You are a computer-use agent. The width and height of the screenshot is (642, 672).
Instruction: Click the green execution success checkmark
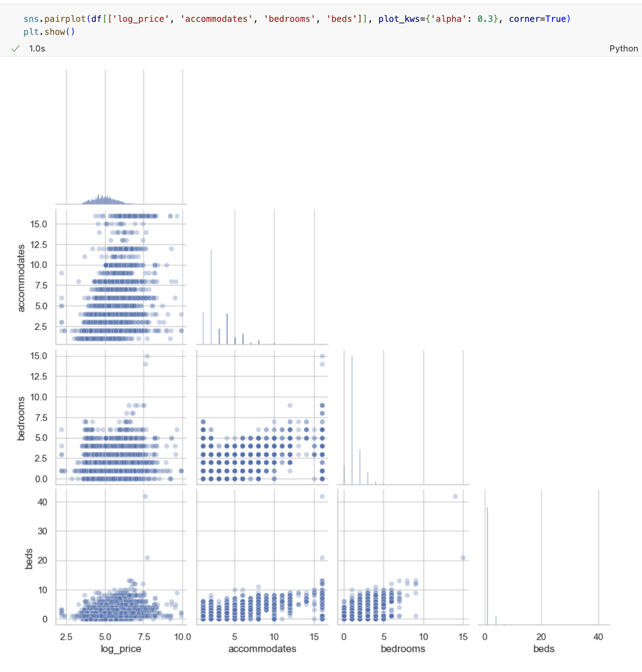click(x=16, y=48)
